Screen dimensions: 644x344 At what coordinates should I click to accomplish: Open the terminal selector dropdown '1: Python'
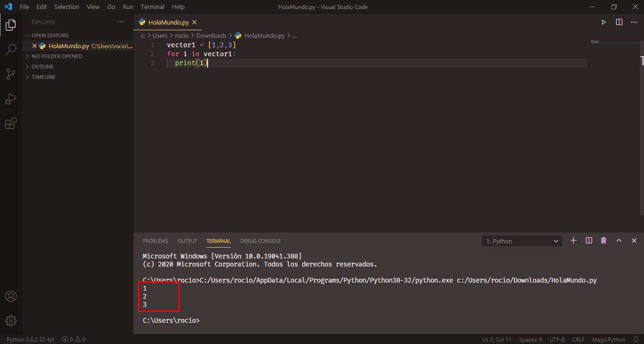[522, 241]
